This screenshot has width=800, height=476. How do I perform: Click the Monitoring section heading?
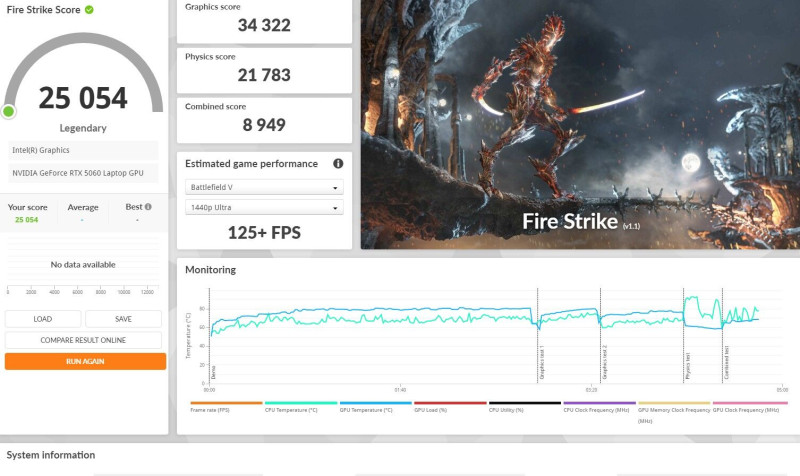coord(211,270)
